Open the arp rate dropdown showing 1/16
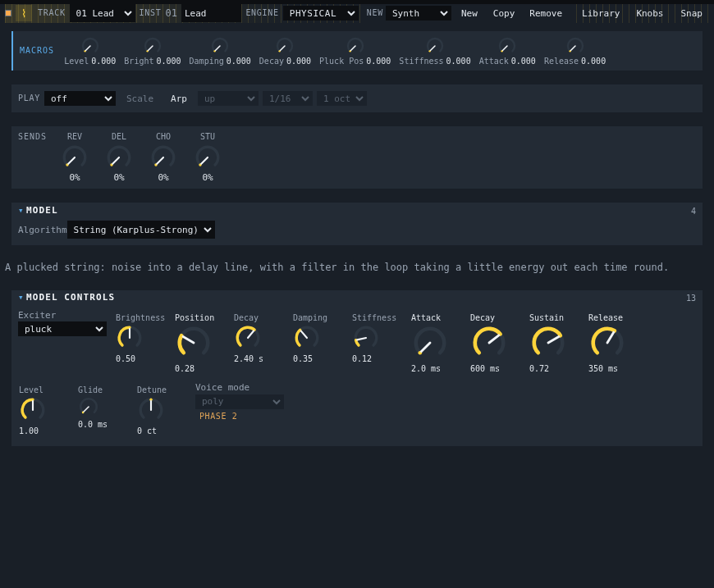714x588 pixels. (287, 98)
